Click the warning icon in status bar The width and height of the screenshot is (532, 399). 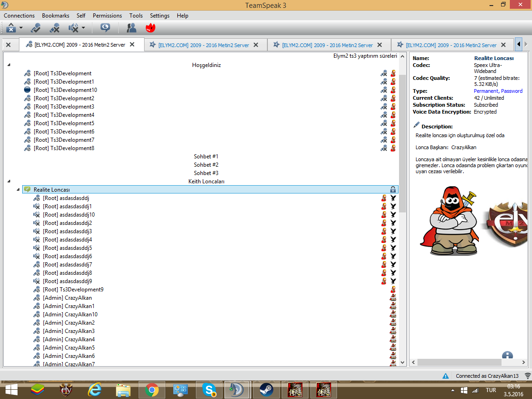tap(446, 376)
